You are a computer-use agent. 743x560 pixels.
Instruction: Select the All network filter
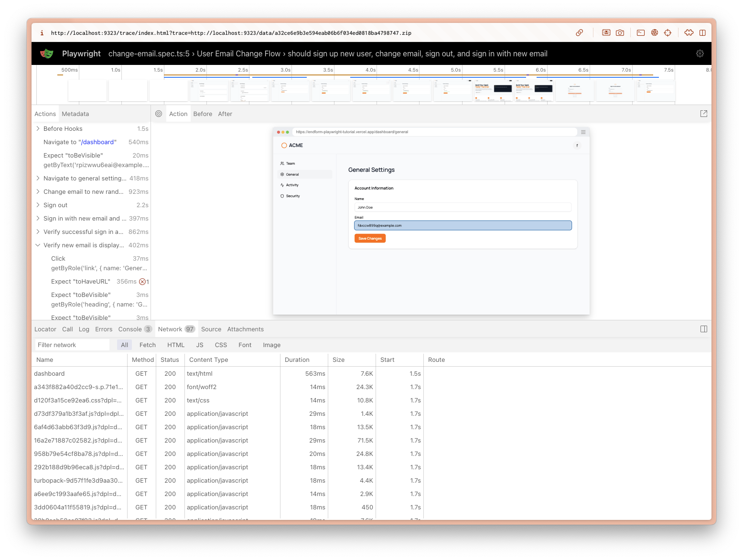click(124, 345)
